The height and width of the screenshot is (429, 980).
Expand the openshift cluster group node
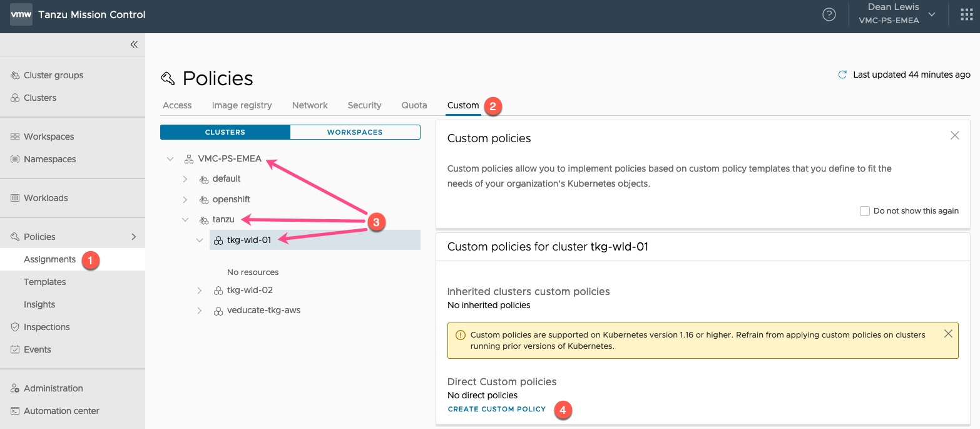coord(185,200)
